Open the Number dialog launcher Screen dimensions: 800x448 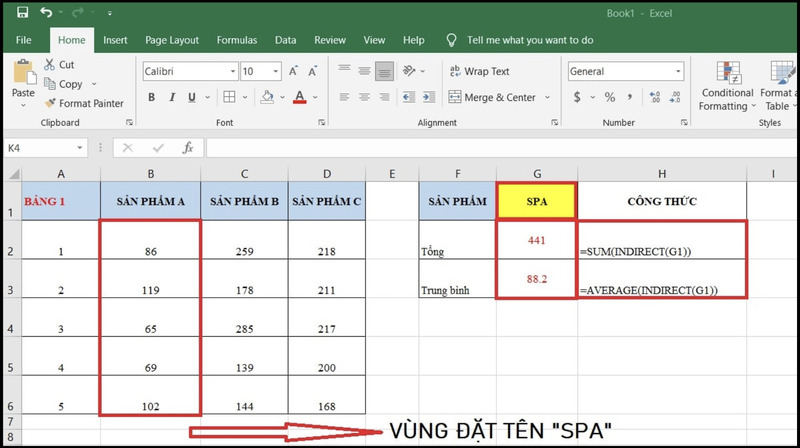click(684, 122)
